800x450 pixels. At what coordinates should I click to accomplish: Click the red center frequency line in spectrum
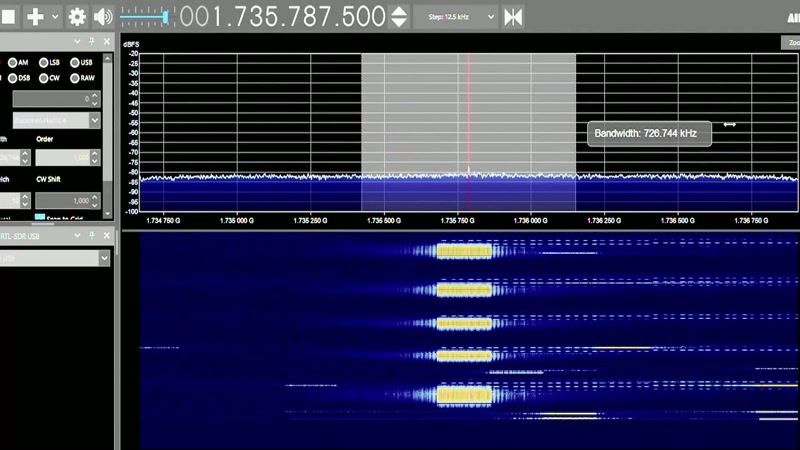click(469, 132)
